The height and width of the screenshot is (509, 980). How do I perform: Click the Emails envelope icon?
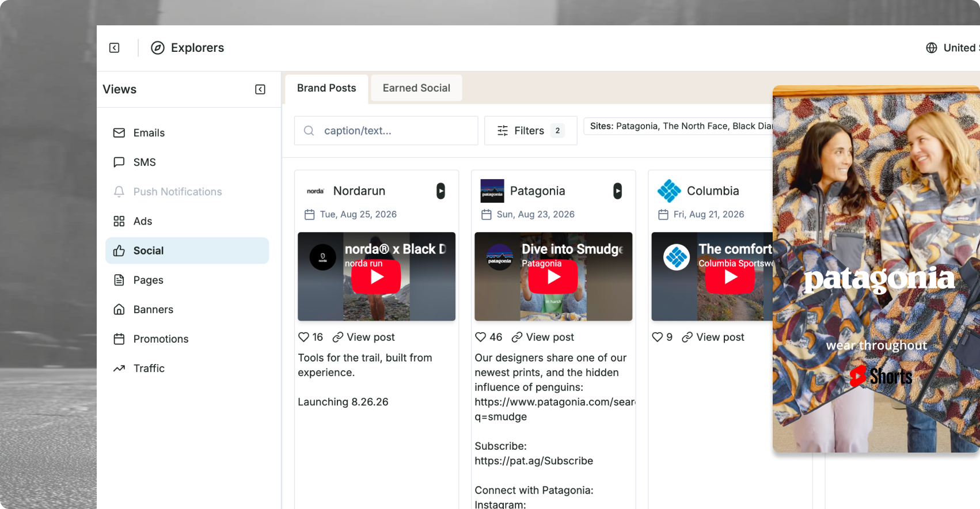(119, 133)
